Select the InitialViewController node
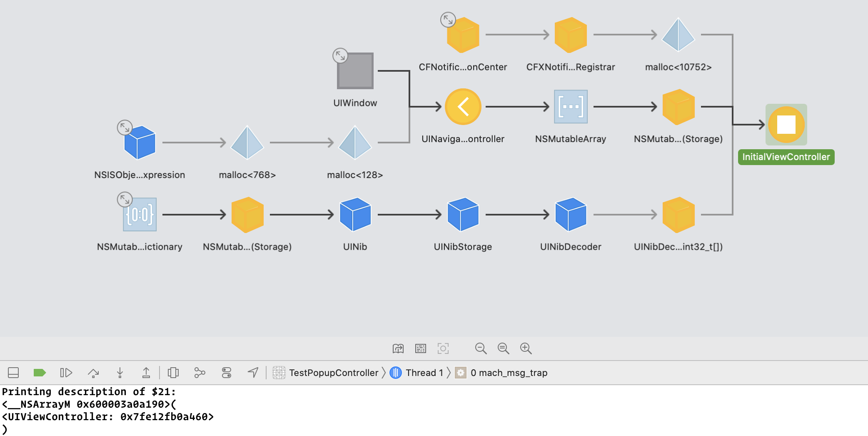 point(786,125)
